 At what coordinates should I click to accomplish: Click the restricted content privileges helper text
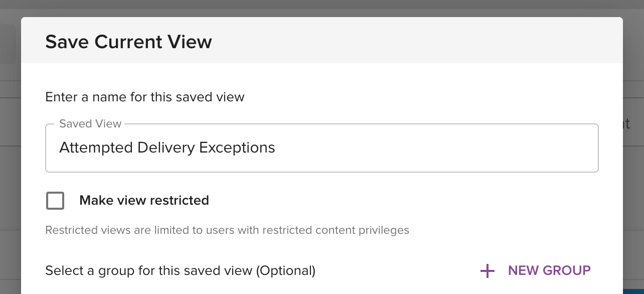click(x=227, y=230)
